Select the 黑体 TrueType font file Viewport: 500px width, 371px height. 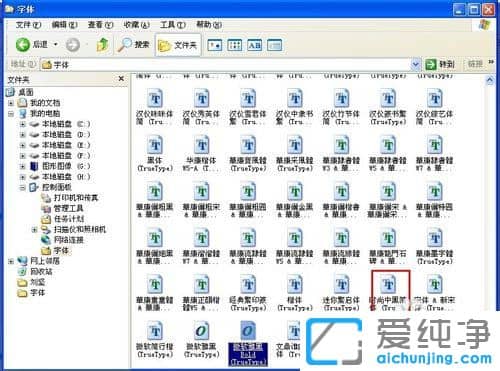pos(155,154)
